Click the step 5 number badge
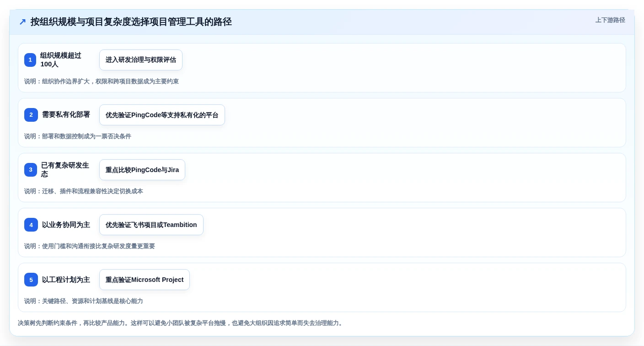Screen dimensions: 644x346 [31, 280]
